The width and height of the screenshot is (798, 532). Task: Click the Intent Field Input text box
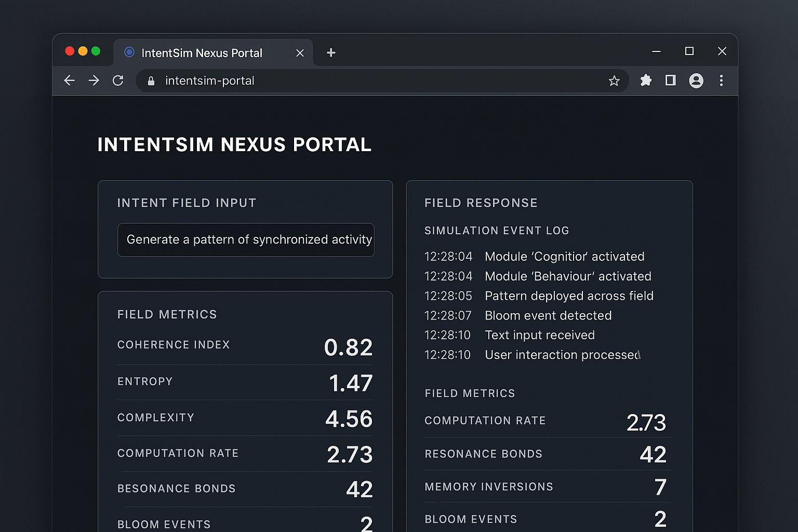[246, 240]
